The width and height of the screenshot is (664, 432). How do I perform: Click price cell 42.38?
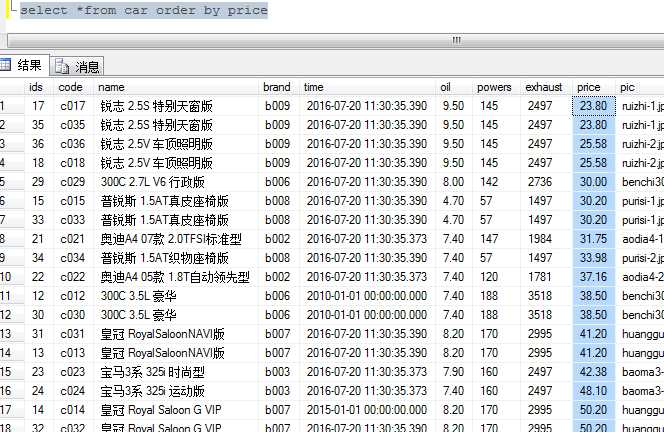(594, 372)
